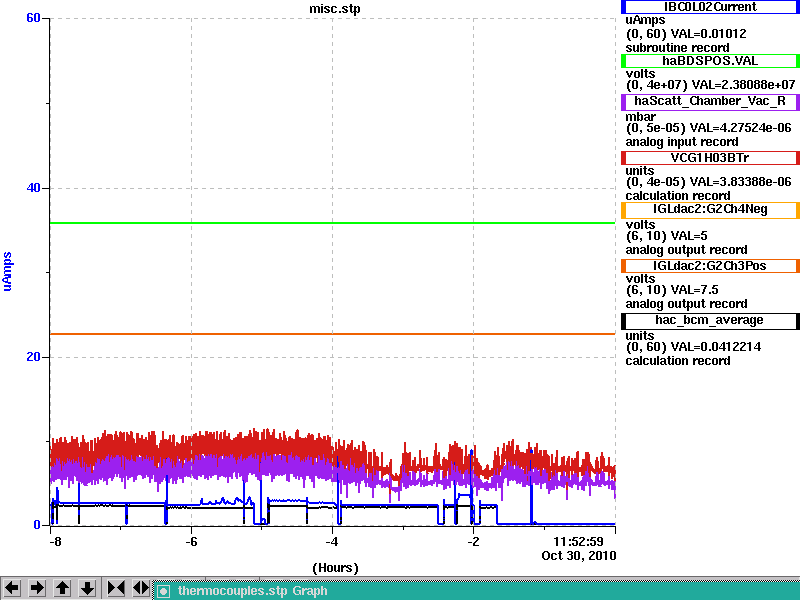Click the VAL=4.27524e-06 reading

pos(741,128)
